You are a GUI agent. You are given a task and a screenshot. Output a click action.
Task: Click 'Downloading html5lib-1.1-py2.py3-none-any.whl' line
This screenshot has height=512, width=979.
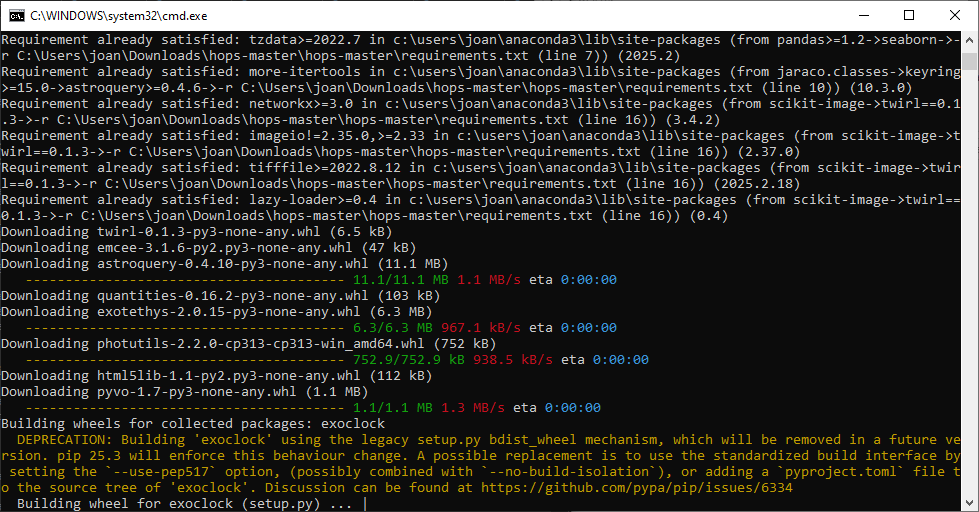coord(217,376)
